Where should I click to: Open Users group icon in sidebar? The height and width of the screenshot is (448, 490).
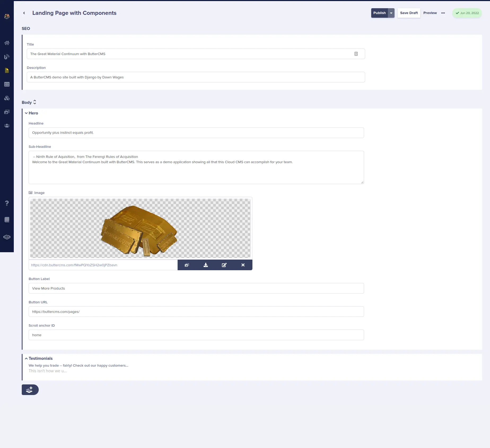click(7, 126)
